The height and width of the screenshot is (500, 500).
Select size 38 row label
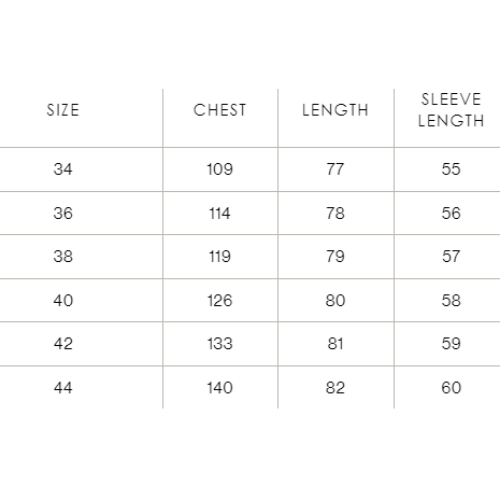point(63,256)
